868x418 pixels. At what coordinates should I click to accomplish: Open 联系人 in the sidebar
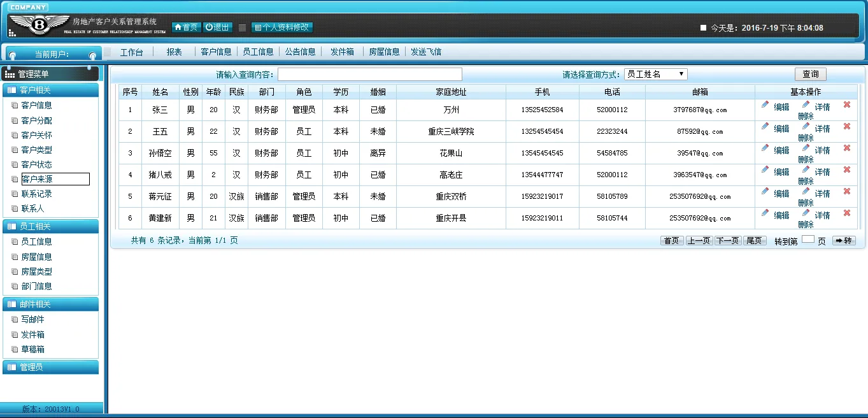tap(32, 208)
